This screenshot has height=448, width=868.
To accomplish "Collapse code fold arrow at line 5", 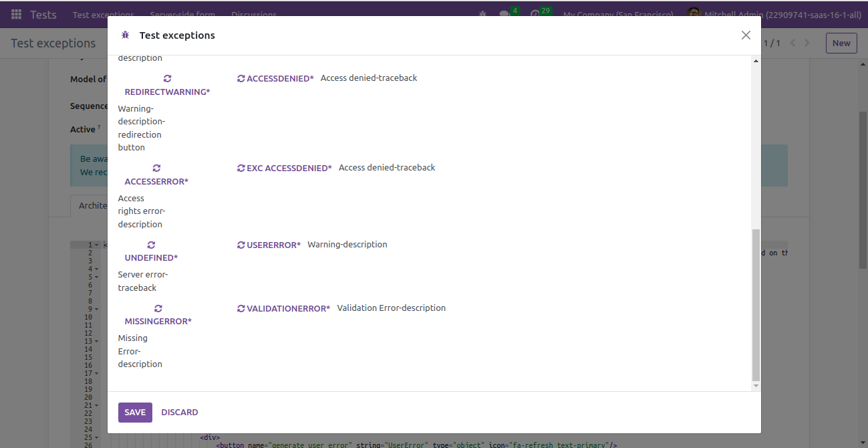I will 97,277.
